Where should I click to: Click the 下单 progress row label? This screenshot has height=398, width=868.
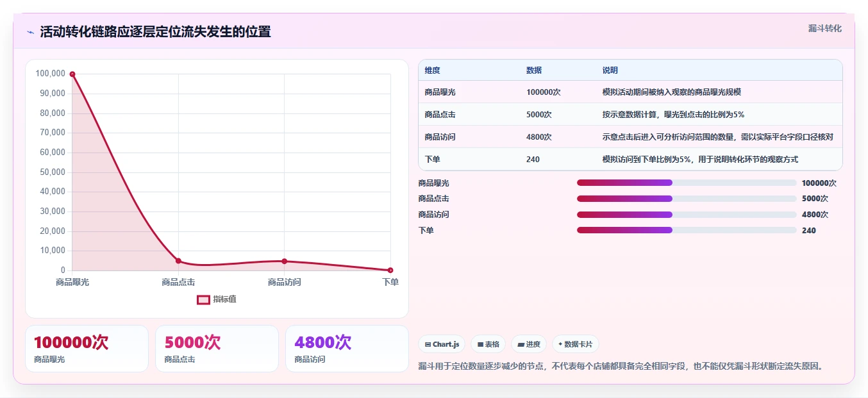[426, 231]
